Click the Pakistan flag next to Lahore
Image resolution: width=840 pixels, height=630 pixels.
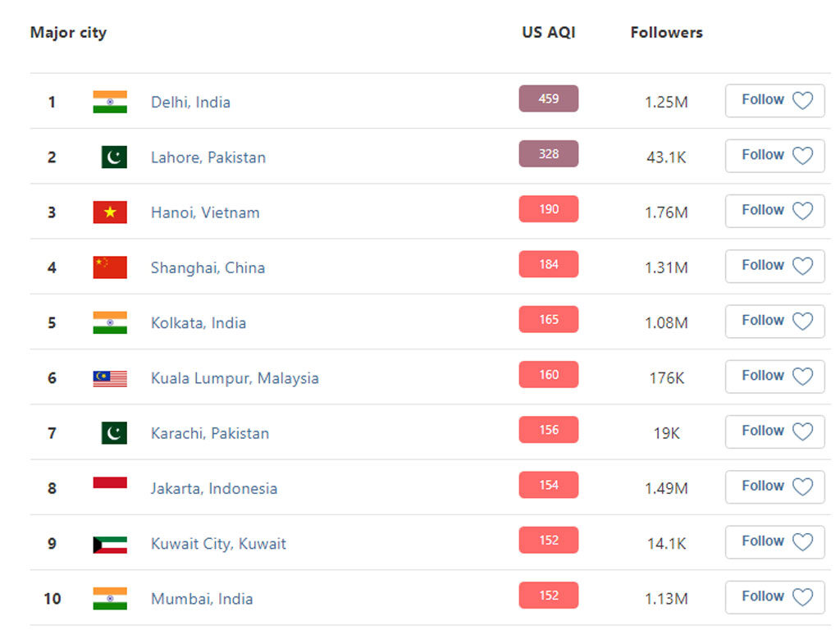click(110, 157)
